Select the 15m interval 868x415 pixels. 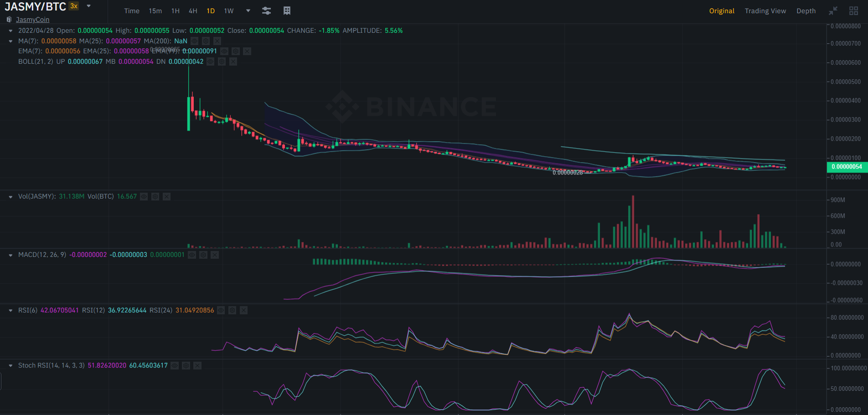pyautogui.click(x=155, y=11)
